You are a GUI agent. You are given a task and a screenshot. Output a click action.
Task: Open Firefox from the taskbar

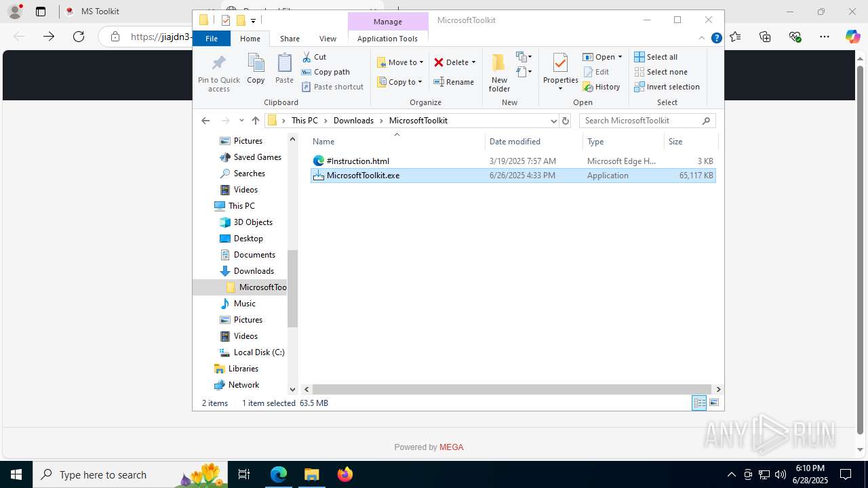coord(345,474)
